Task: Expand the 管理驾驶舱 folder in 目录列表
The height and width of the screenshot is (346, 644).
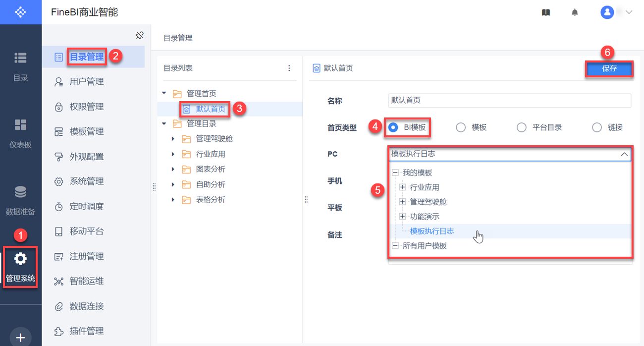Action: [x=173, y=139]
